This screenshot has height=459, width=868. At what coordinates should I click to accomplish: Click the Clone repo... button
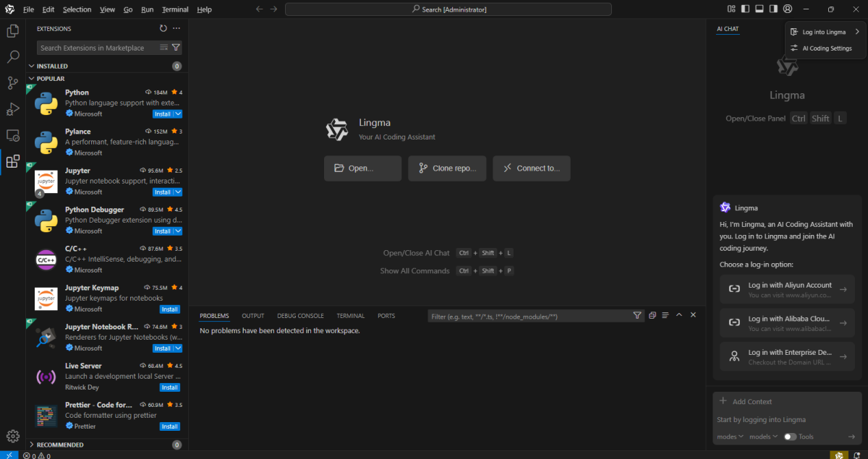tap(447, 168)
